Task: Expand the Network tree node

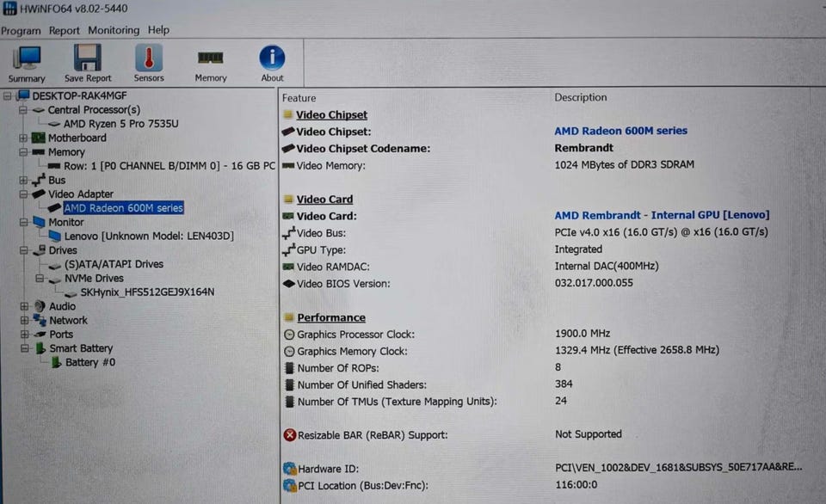Action: click(x=24, y=320)
